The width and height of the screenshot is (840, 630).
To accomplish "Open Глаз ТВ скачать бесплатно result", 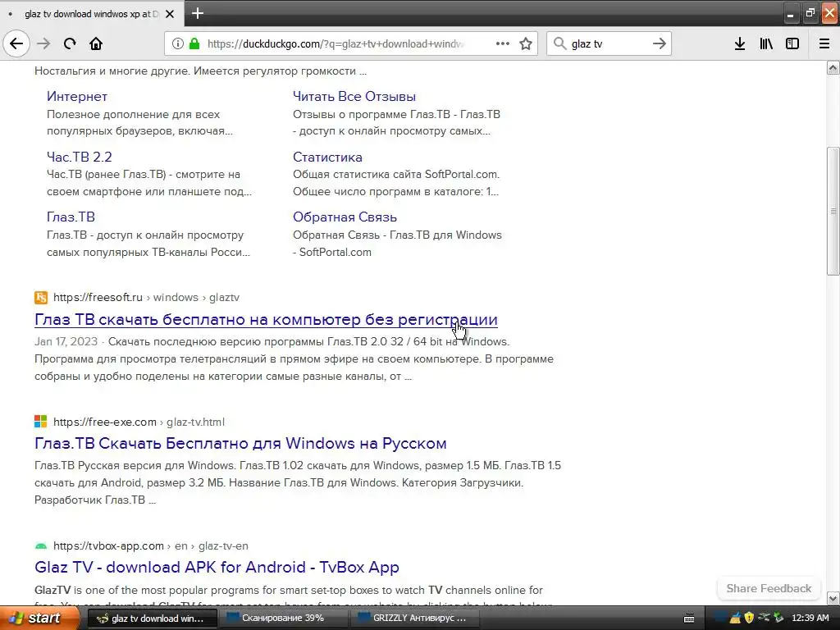I will pos(266,319).
